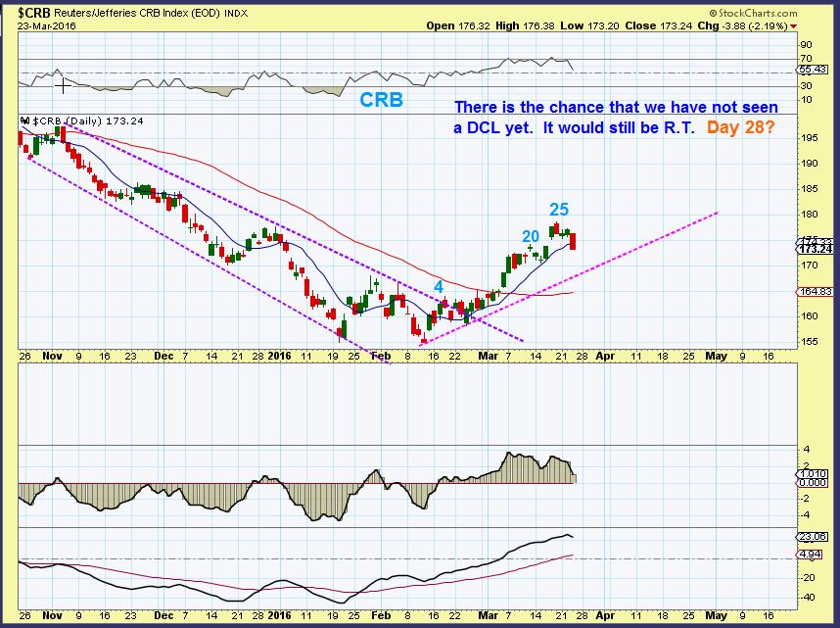Click the orange 'Day 28?' label
Viewport: 840px width, 628px height.
(x=741, y=127)
